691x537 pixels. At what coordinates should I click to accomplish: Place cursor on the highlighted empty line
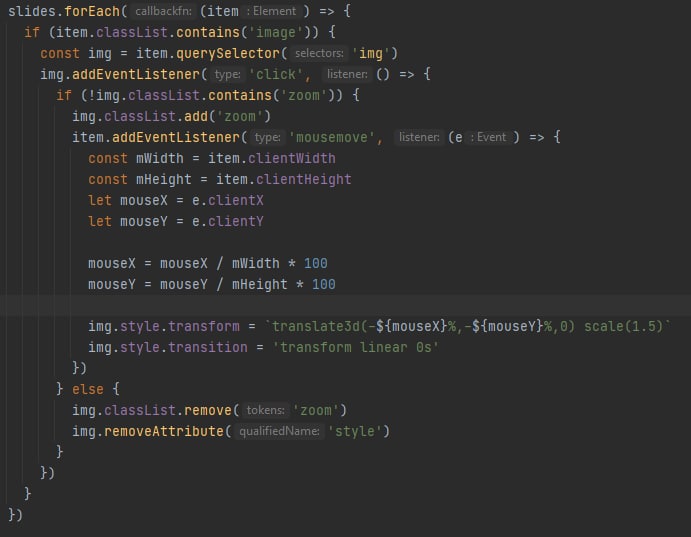346,306
